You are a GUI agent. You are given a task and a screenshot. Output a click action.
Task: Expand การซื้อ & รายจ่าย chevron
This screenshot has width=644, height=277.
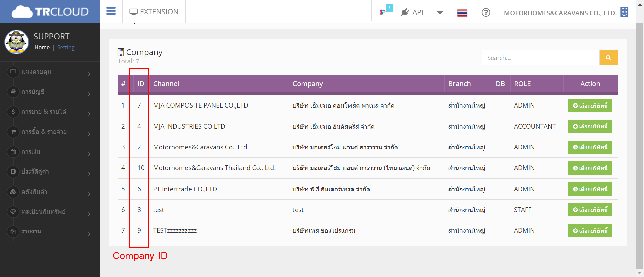pyautogui.click(x=89, y=134)
